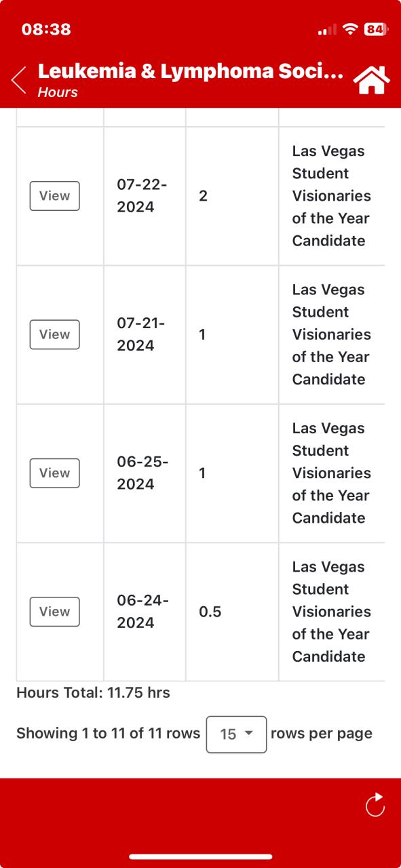
Task: Expand the rows per page dropdown
Action: [x=236, y=734]
